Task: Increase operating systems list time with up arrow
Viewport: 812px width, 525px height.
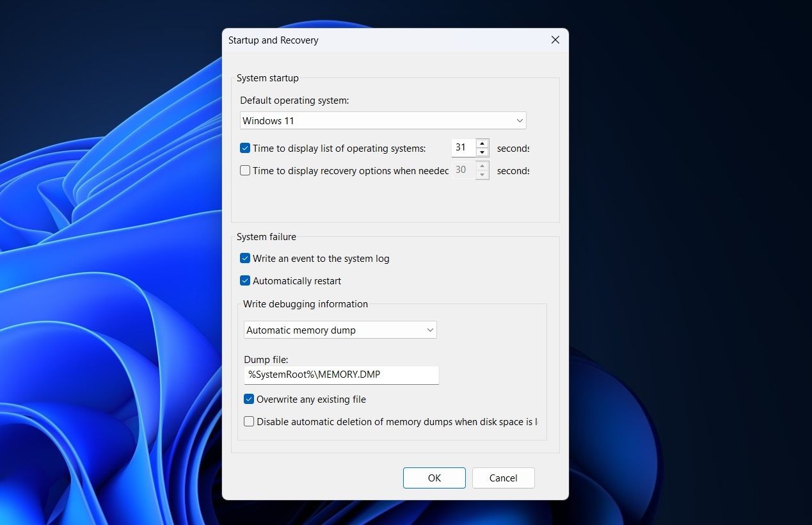Action: 482,143
